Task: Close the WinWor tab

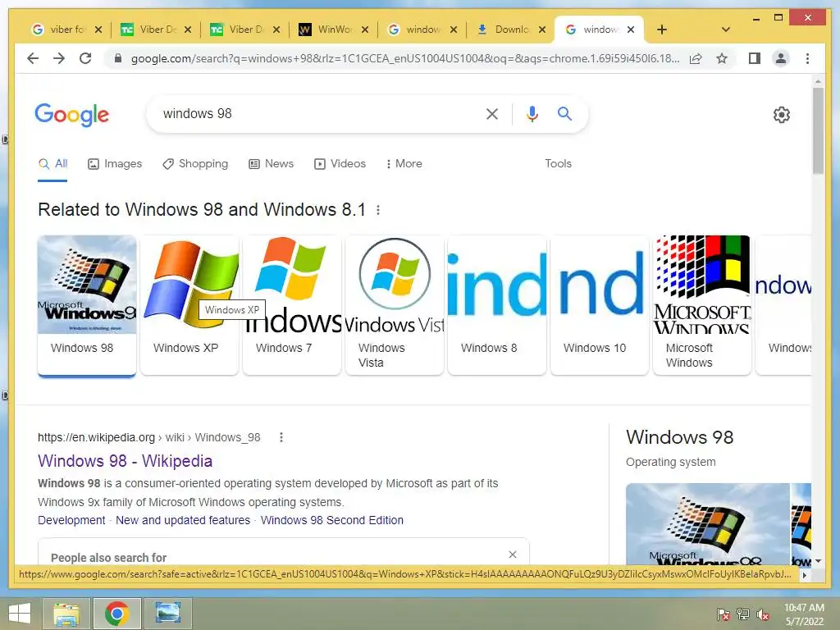Action: [365, 30]
